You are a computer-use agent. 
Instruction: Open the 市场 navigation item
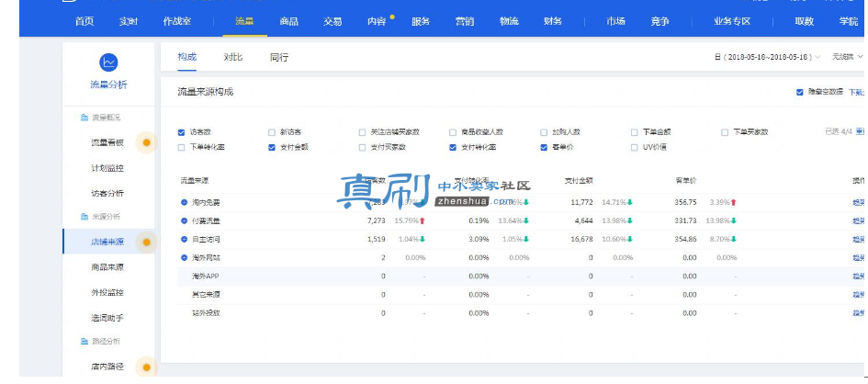(615, 21)
